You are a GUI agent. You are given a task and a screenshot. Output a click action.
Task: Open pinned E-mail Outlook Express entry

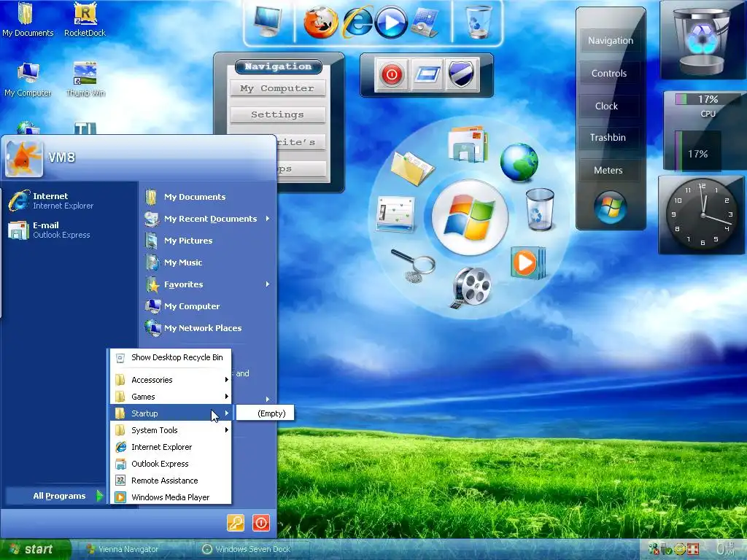[69, 230]
